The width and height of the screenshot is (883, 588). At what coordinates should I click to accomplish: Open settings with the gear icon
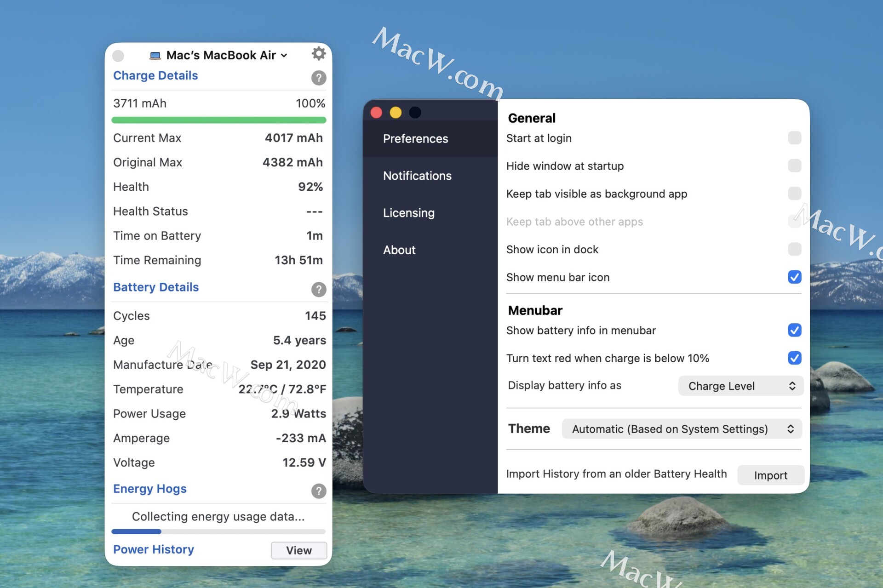(x=318, y=54)
